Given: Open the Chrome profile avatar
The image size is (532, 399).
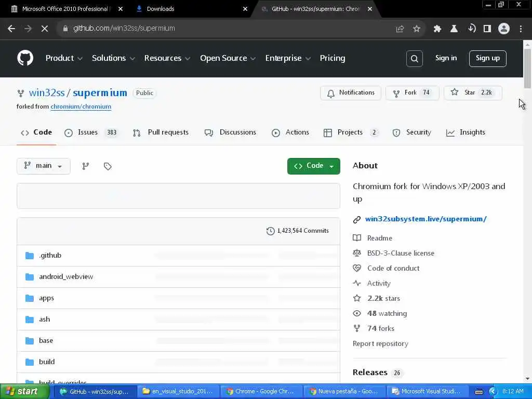Looking at the screenshot, I should 504,29.
